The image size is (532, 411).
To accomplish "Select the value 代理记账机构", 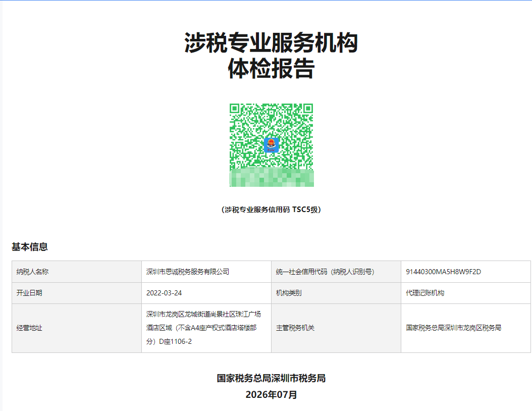I will click(425, 293).
